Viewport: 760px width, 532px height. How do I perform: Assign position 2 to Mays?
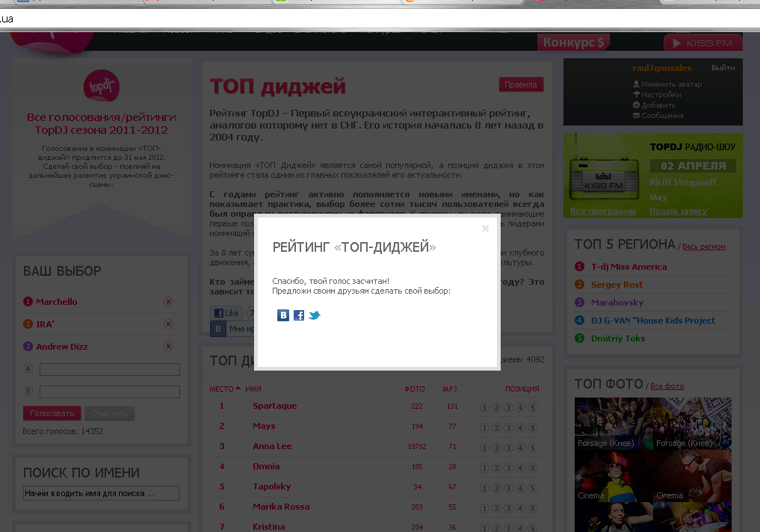[x=496, y=427]
